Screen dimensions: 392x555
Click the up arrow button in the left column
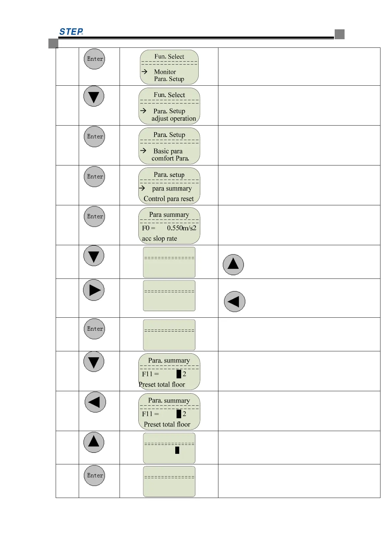point(94,442)
